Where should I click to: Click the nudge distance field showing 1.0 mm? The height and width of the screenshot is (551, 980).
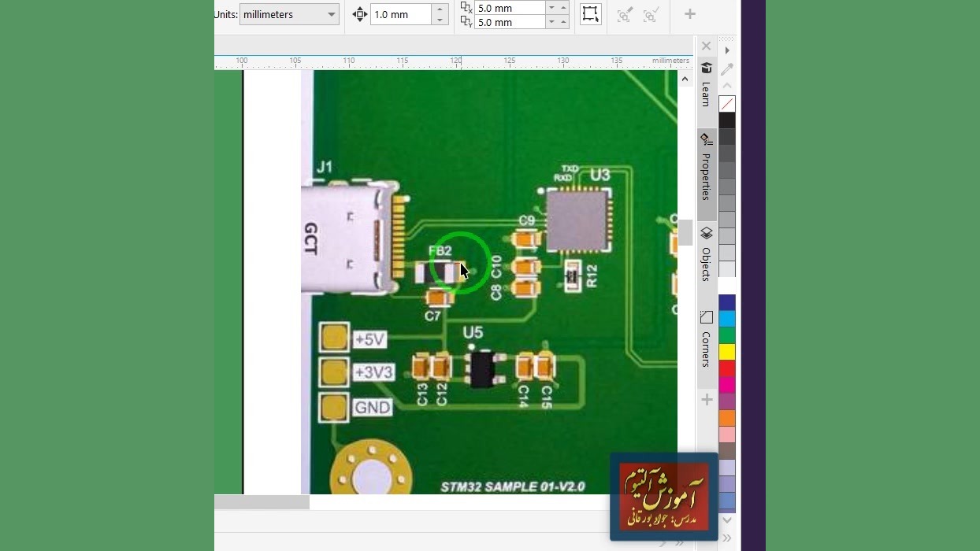pyautogui.click(x=401, y=14)
